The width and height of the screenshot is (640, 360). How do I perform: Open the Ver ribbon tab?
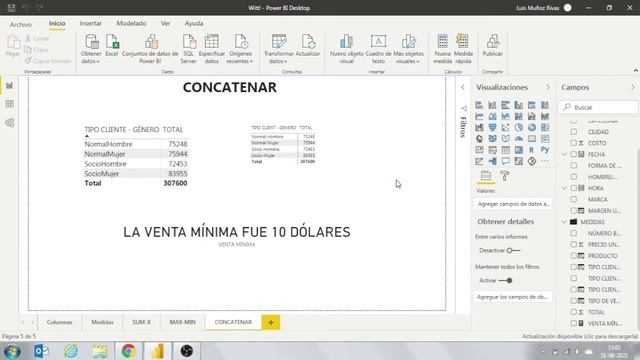(x=165, y=24)
